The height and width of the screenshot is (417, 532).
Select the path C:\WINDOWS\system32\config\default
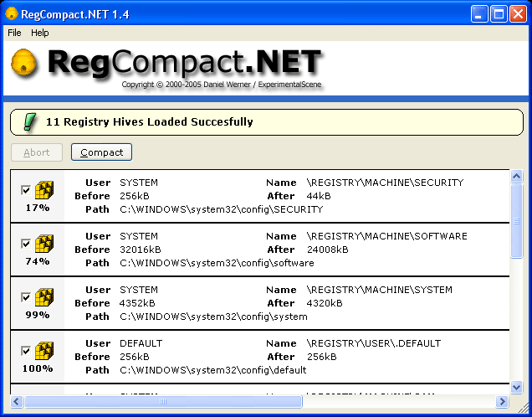(x=213, y=370)
